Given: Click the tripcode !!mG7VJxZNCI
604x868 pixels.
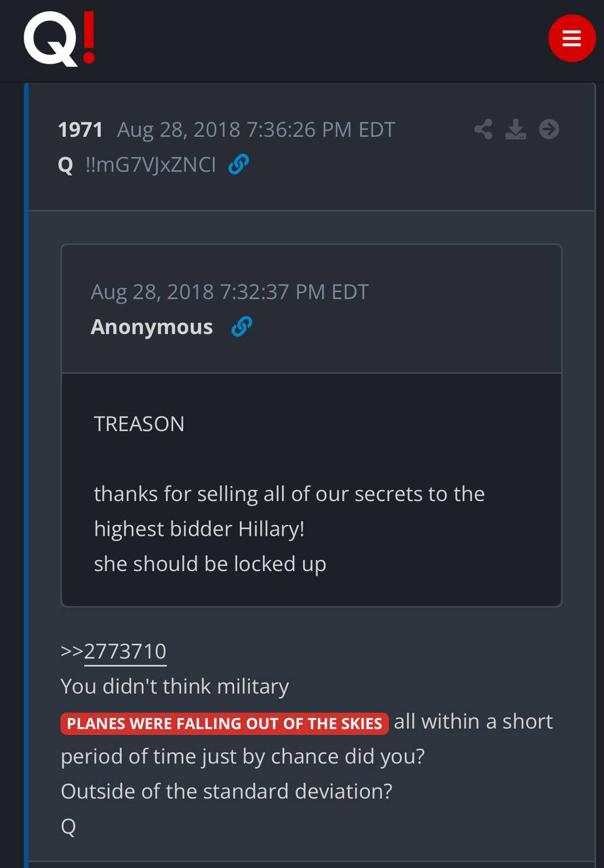Looking at the screenshot, I should 150,164.
